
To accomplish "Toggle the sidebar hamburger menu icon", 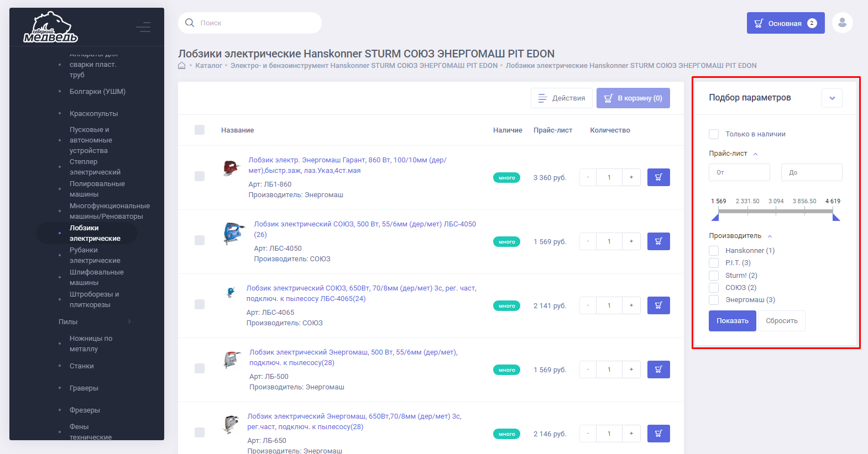I will 143,27.
